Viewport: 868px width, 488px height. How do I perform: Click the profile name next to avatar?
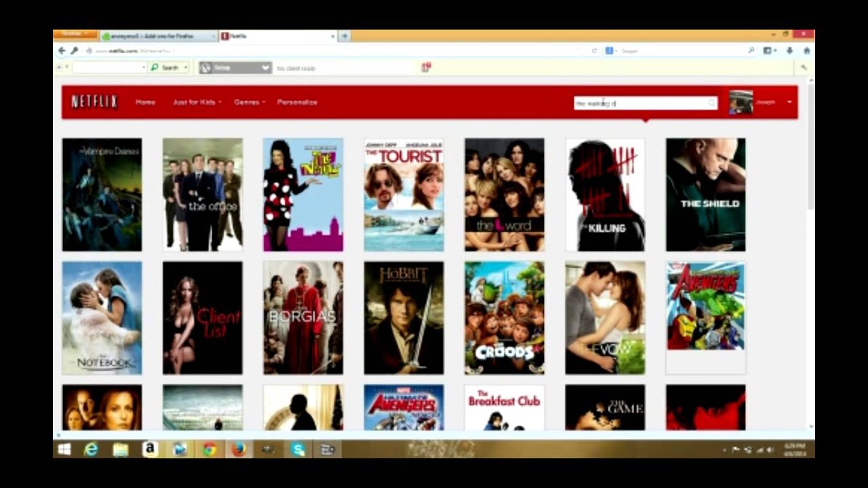(766, 102)
